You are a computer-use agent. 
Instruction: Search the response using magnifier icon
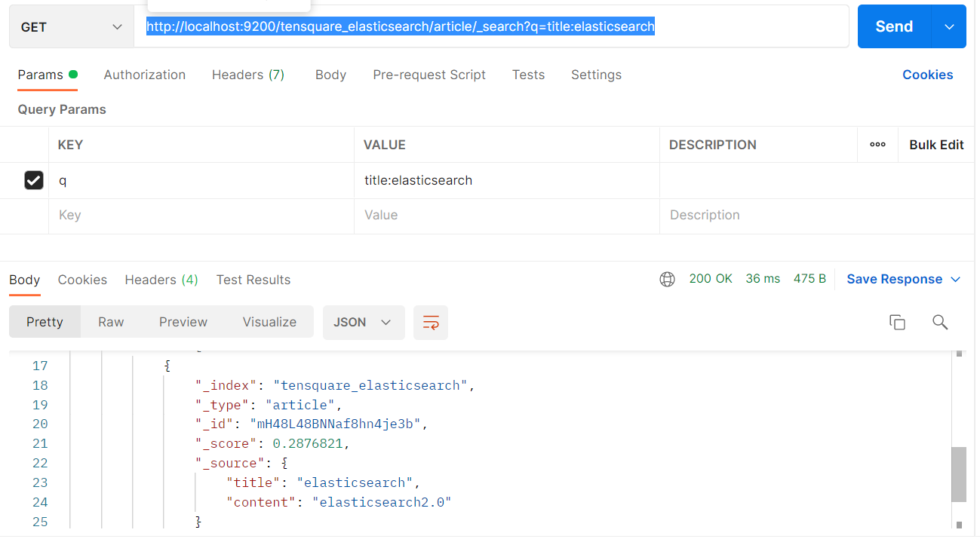pos(939,323)
